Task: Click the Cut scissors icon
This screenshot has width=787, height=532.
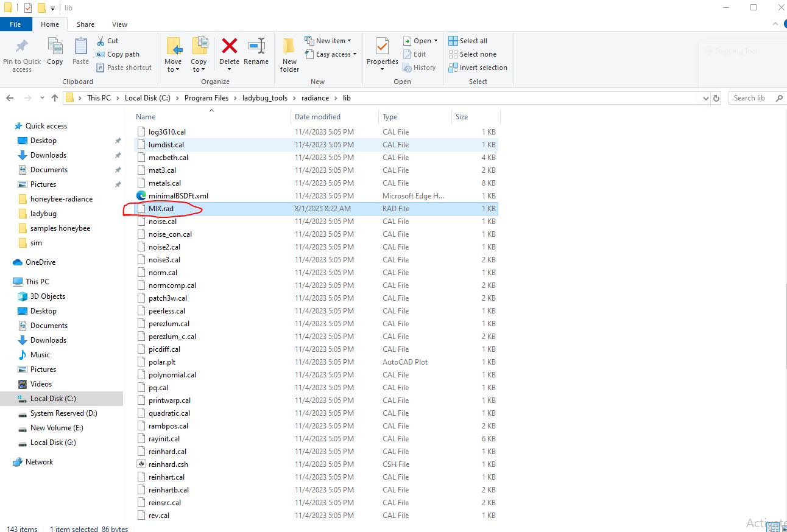Action: (x=101, y=41)
